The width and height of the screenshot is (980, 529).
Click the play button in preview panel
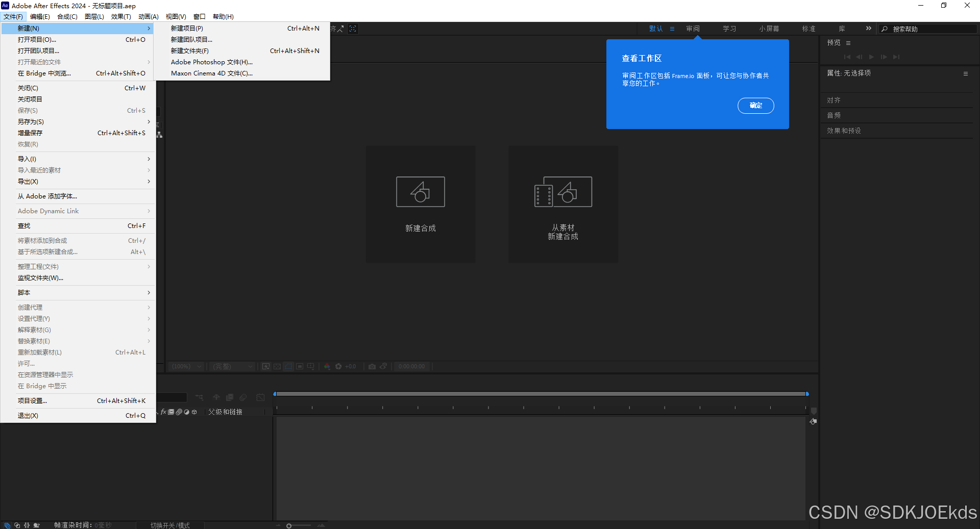point(871,57)
